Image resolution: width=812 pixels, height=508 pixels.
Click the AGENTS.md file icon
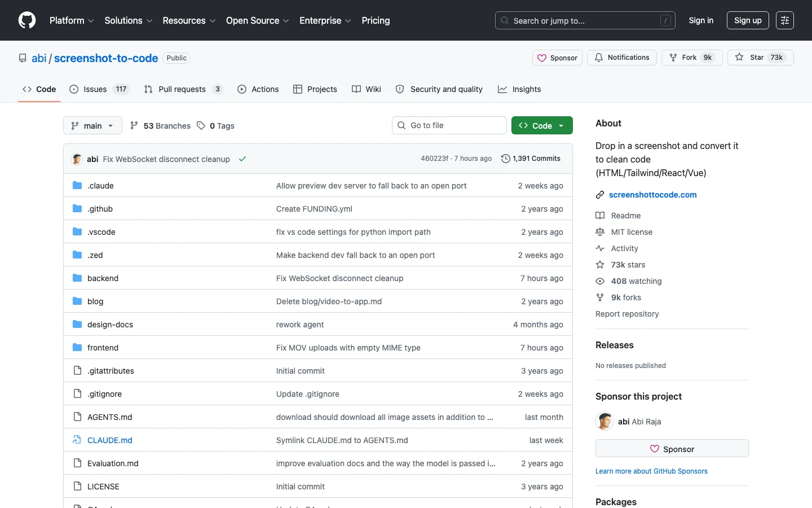[77, 417]
